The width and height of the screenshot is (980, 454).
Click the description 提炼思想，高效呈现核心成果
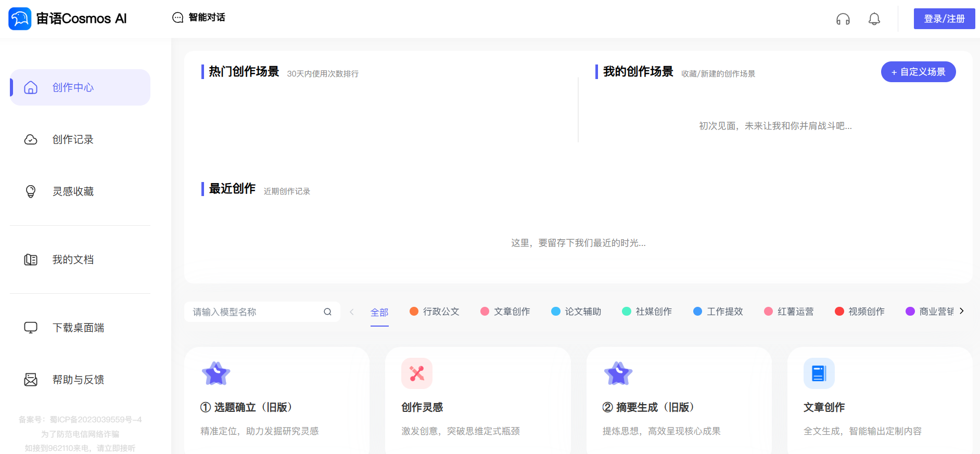coord(661,431)
